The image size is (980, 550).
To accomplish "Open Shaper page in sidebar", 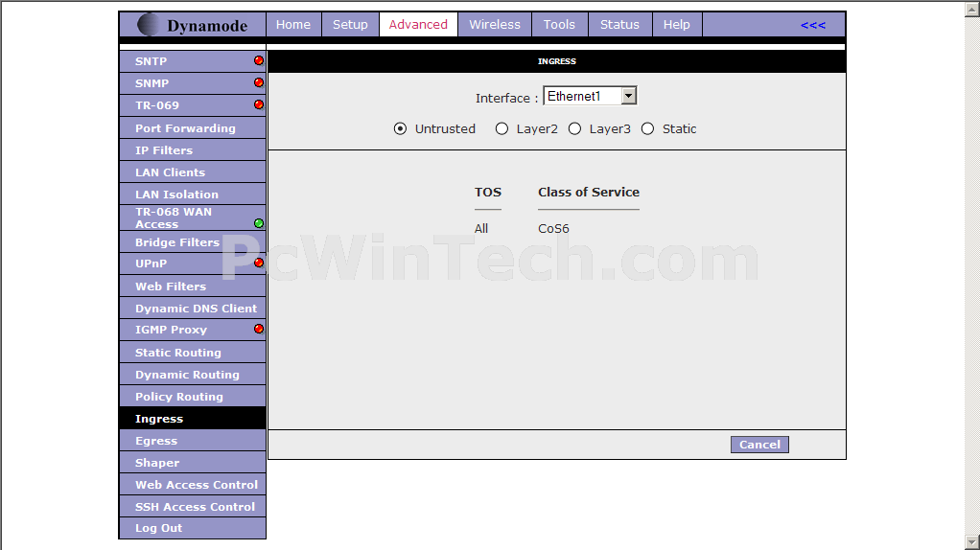I will (192, 463).
